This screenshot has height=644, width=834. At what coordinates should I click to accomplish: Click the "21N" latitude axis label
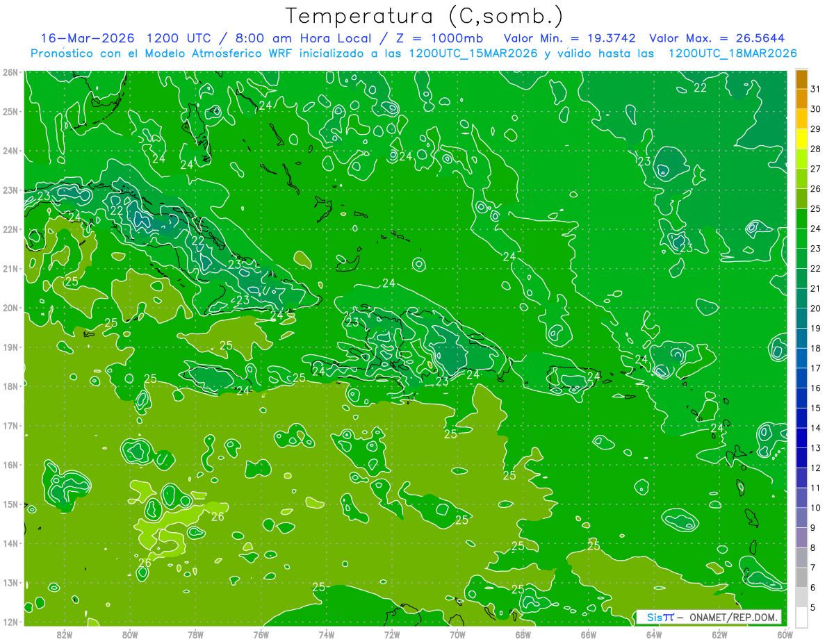pos(10,269)
